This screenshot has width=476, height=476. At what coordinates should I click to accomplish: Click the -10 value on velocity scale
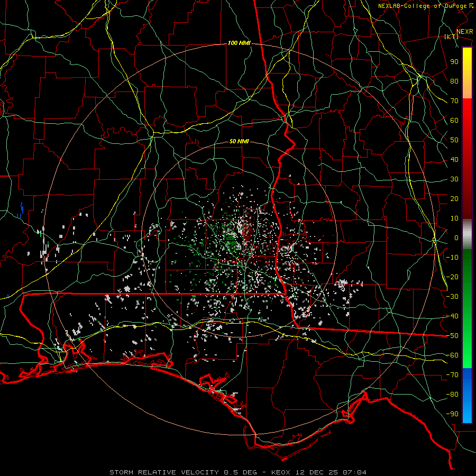(x=452, y=258)
